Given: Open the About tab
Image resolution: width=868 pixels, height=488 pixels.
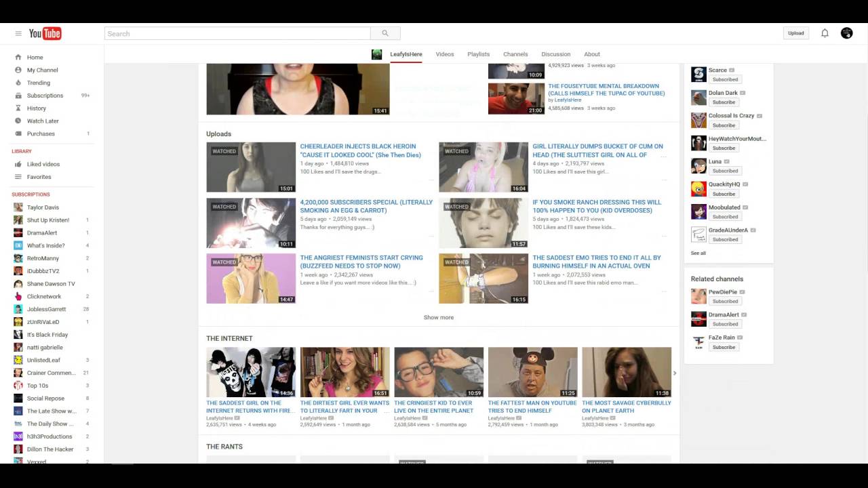Looking at the screenshot, I should (592, 54).
